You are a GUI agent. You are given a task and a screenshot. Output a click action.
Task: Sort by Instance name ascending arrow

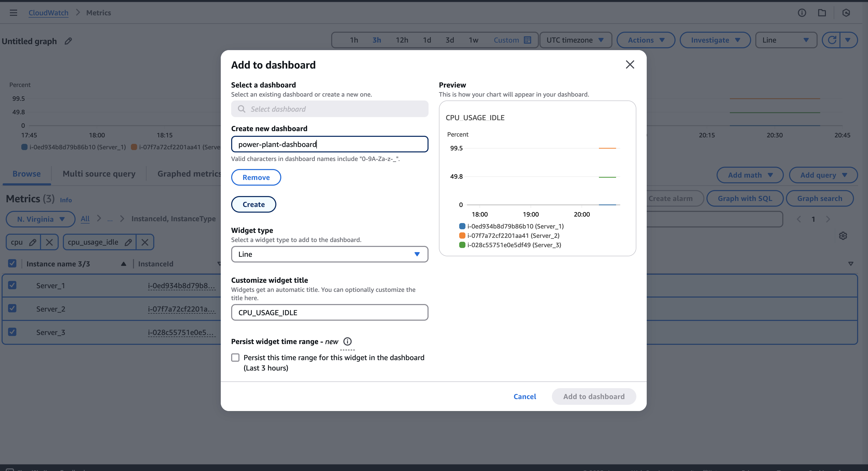pos(124,264)
